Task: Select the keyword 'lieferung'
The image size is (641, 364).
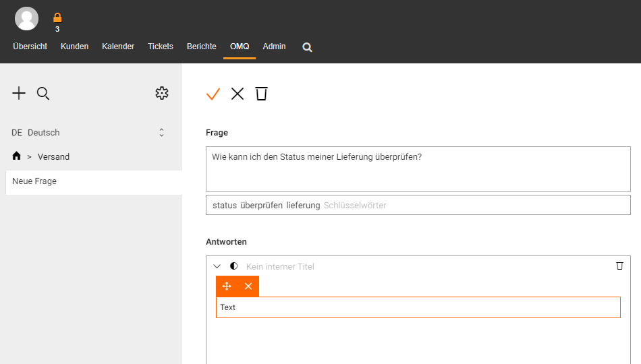Action: point(303,205)
